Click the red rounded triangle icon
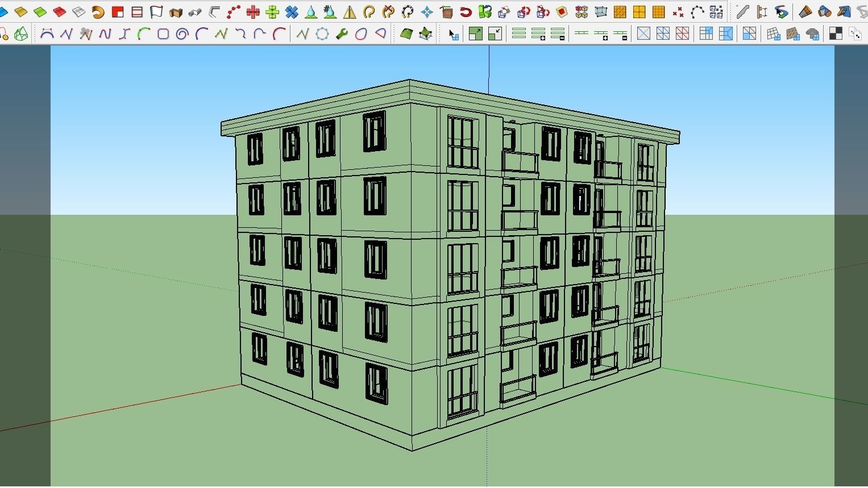 pyautogui.click(x=380, y=34)
